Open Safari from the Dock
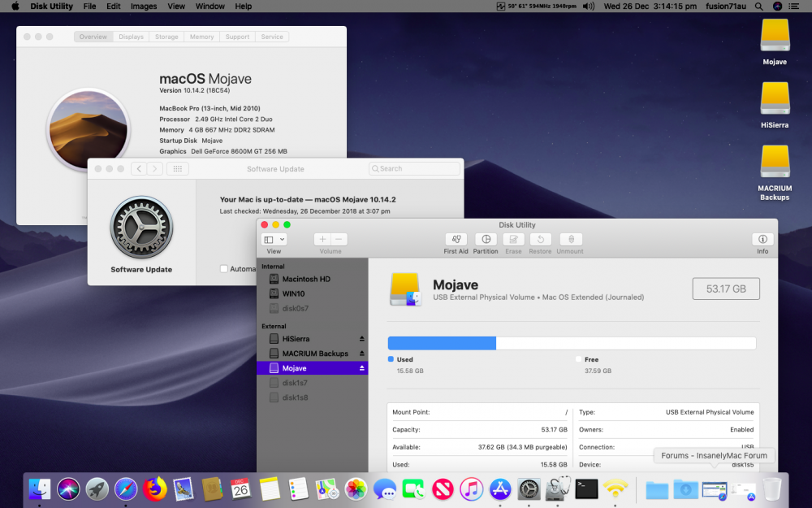The width and height of the screenshot is (812, 508). [x=126, y=488]
